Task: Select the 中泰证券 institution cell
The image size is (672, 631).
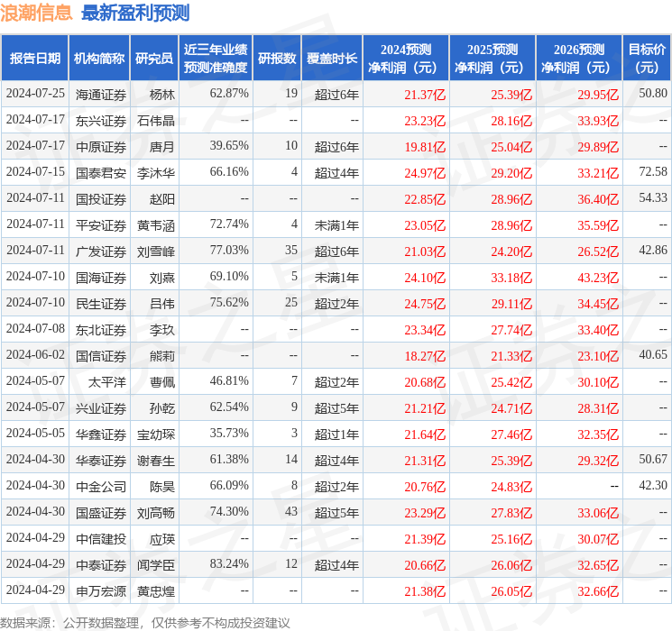Action: [101, 565]
